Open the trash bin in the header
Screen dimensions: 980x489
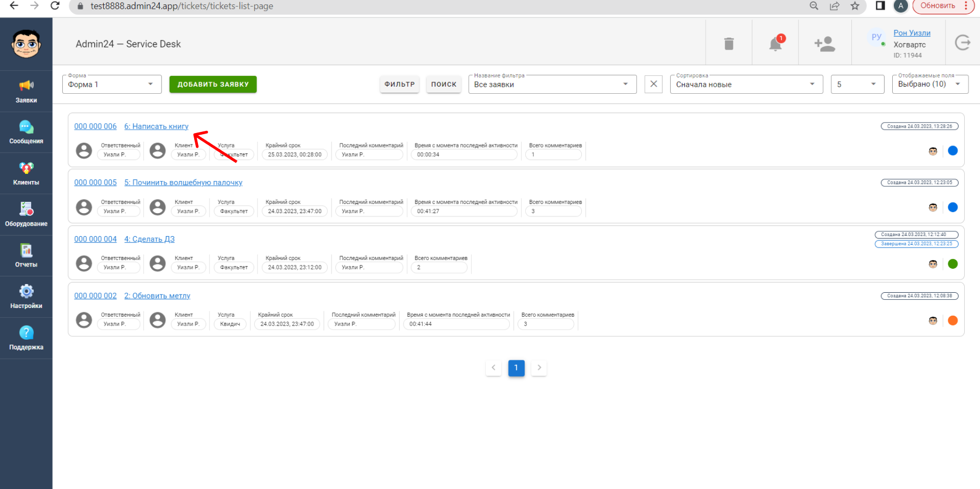(729, 44)
